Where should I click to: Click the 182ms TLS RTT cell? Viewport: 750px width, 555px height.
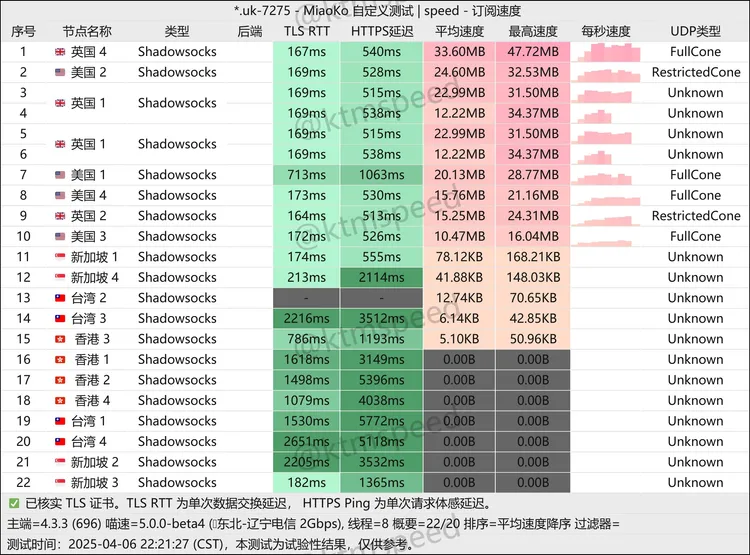click(307, 482)
